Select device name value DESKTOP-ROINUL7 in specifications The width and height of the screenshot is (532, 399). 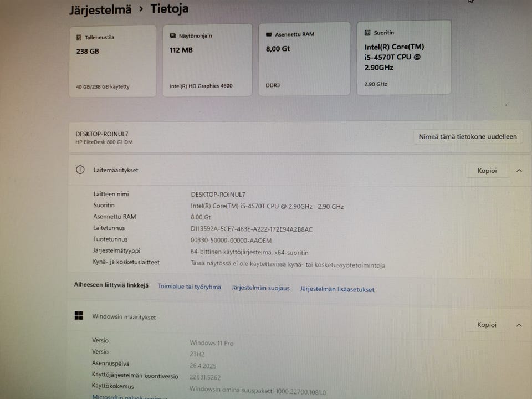tap(218, 195)
